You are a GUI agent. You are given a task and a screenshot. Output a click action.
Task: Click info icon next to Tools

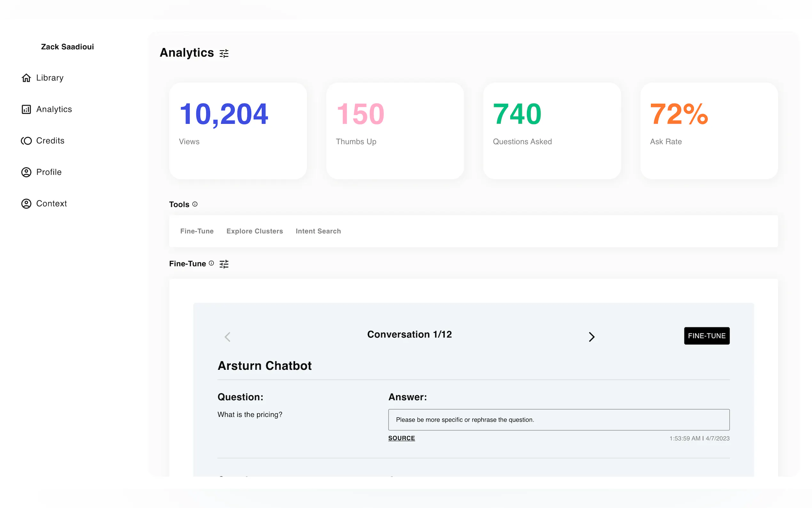click(x=195, y=204)
